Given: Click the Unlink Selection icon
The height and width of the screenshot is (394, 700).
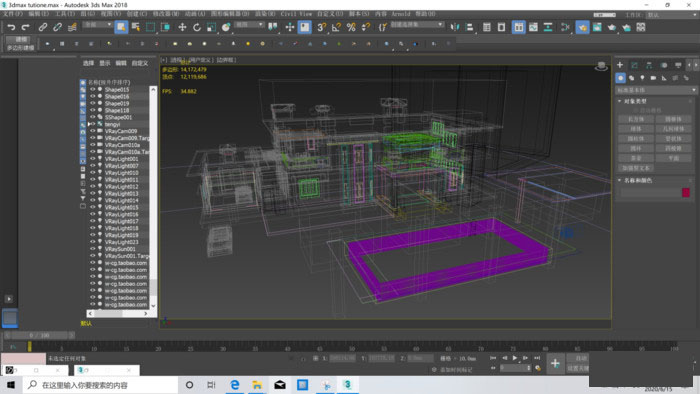Looking at the screenshot, I should point(57,27).
